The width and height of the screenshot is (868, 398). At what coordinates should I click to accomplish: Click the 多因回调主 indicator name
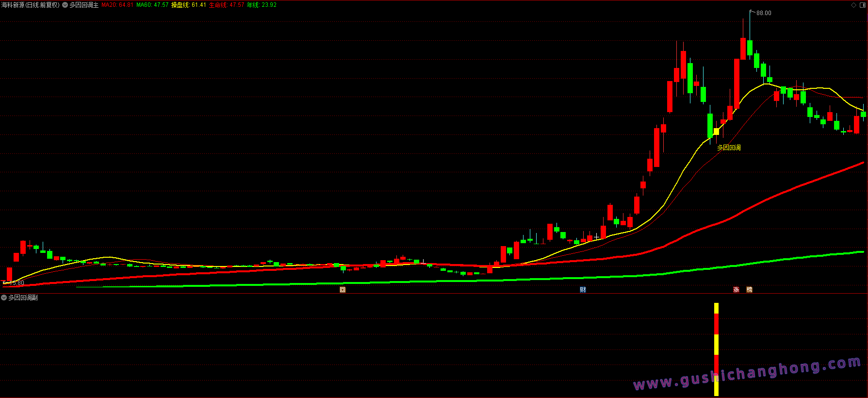(84, 5)
